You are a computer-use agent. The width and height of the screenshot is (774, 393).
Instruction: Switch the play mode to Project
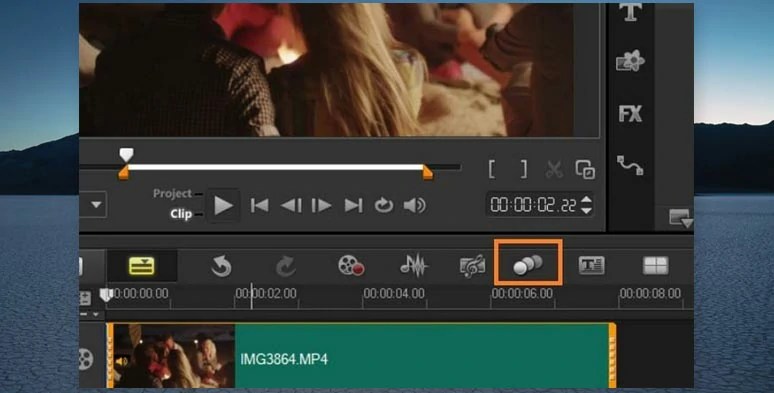[172, 193]
